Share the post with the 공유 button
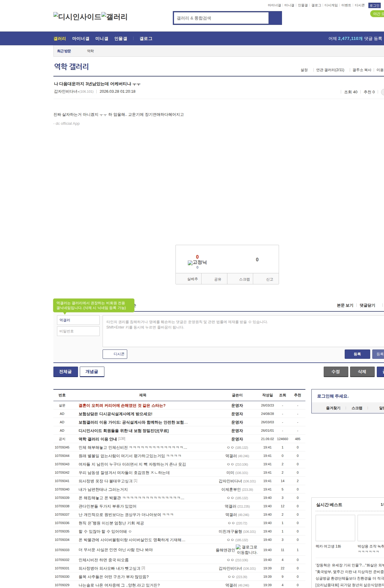The height and width of the screenshot is (588, 384). 214,279
